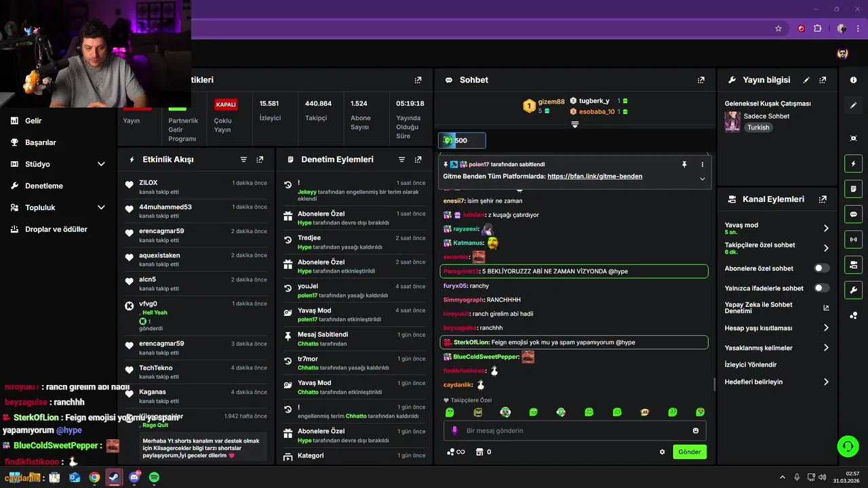Click the browser bookmark star icon
This screenshot has height=488, width=868.
778,28
